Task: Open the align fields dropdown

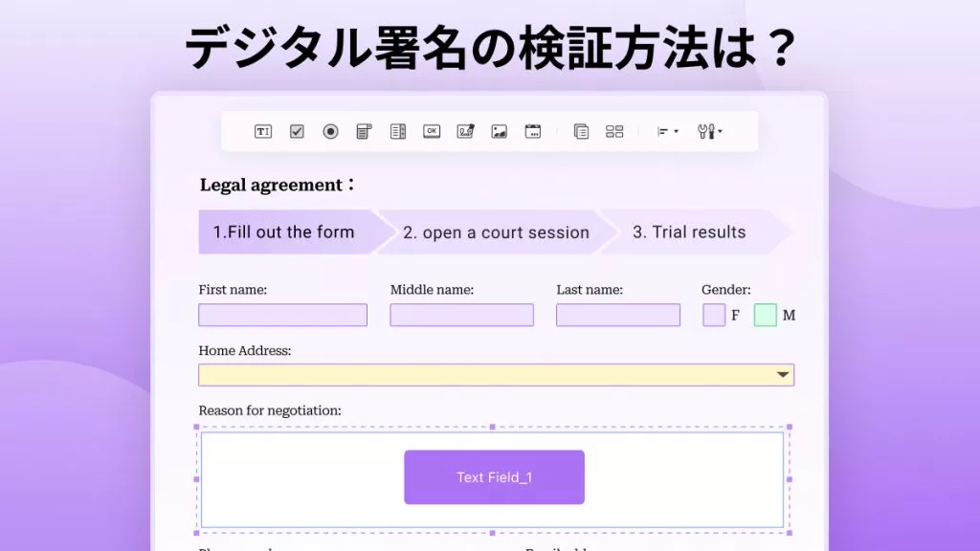Action: [668, 132]
